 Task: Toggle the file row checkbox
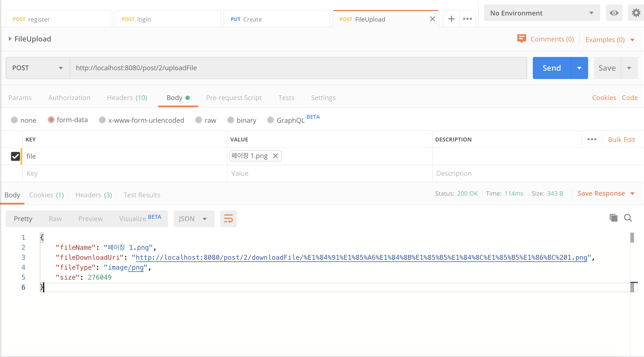[x=15, y=156]
